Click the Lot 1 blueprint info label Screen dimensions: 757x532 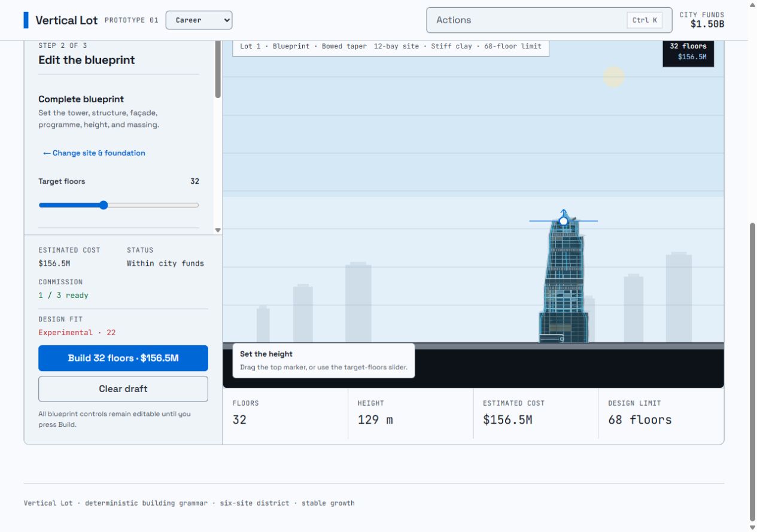pos(391,46)
